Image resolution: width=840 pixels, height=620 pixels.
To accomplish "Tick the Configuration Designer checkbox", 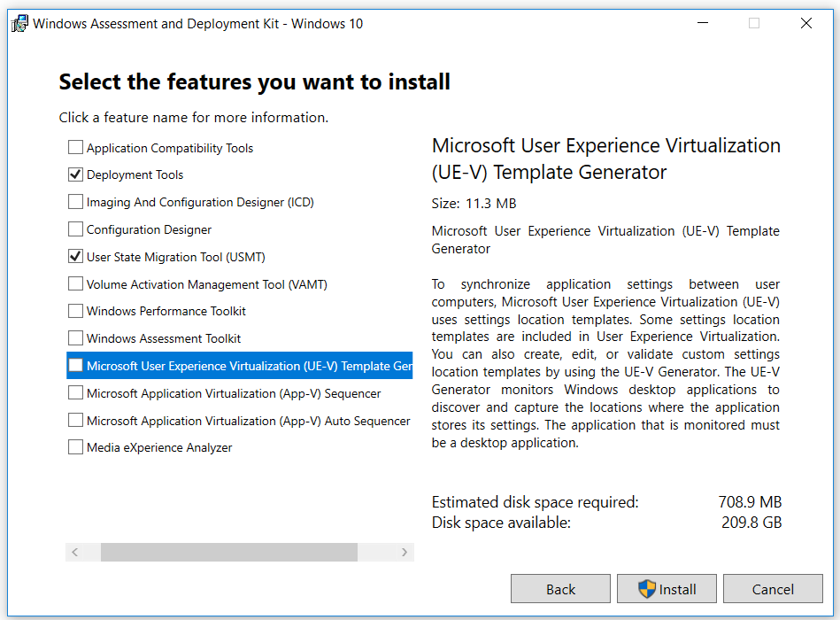I will [75, 229].
